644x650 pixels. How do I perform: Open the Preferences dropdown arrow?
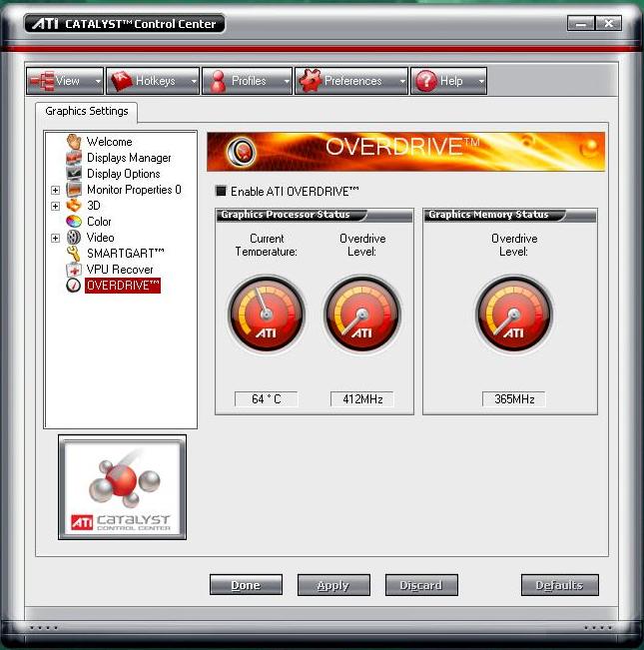[402, 81]
